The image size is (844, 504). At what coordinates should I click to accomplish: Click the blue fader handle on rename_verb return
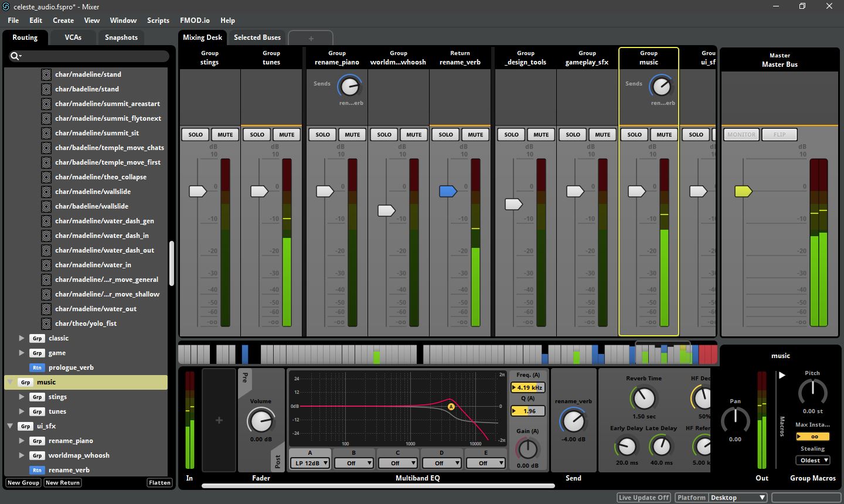[x=448, y=190]
